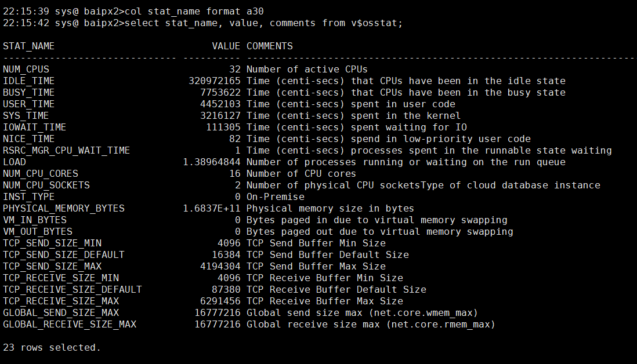
Task: Click the RSRC_MGR_CPU_WAIT_TIME stat name
Action: click(66, 150)
